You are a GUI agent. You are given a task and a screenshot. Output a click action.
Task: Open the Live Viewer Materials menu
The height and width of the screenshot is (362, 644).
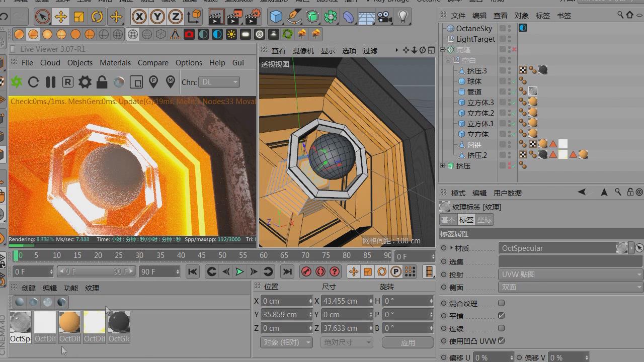115,62
